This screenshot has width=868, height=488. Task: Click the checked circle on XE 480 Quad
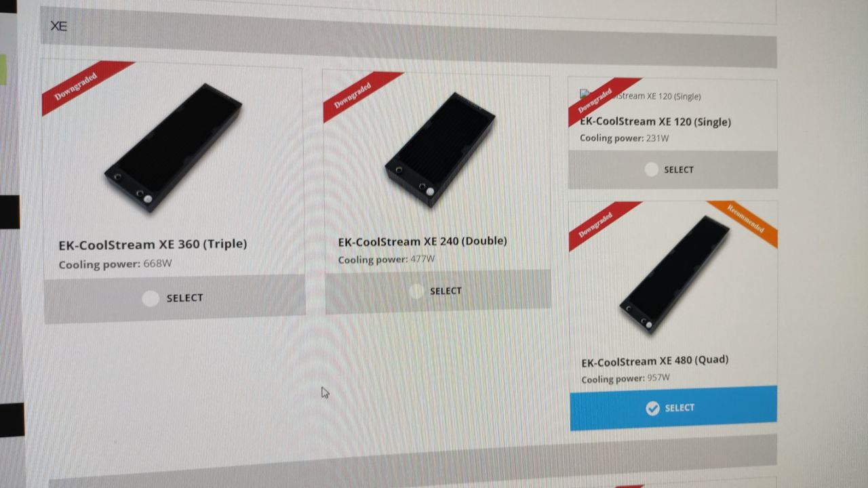click(652, 408)
